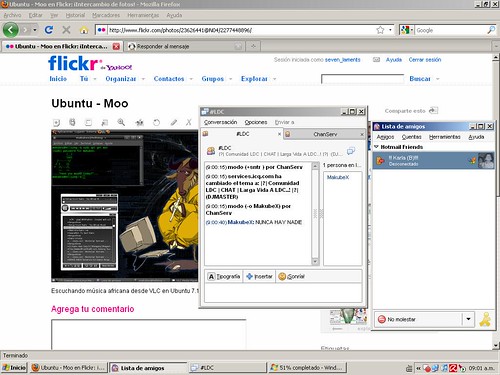The height and width of the screenshot is (375, 500).
Task: Click the rotate icon above the photo
Action: (156, 122)
